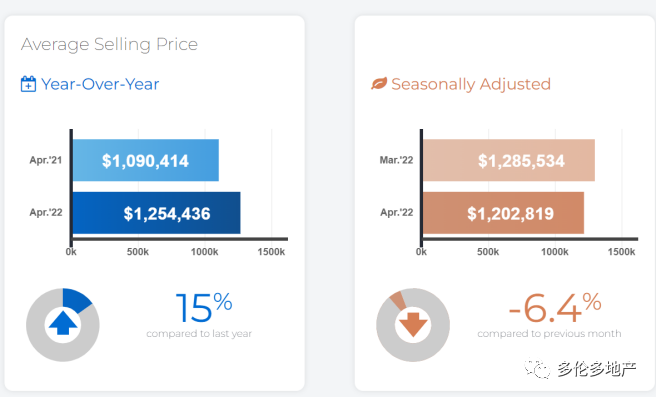Click the orange down arrow icon

pos(413,324)
